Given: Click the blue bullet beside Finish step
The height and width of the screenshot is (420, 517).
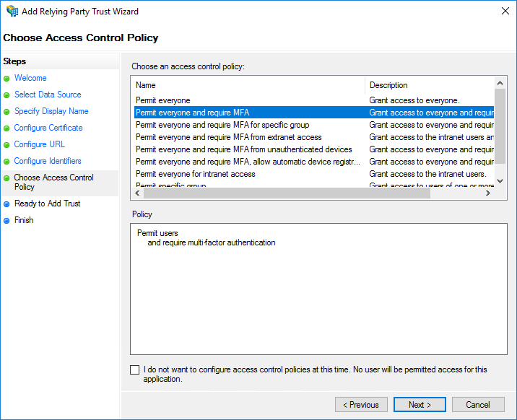Looking at the screenshot, I should pyautogui.click(x=6, y=221).
